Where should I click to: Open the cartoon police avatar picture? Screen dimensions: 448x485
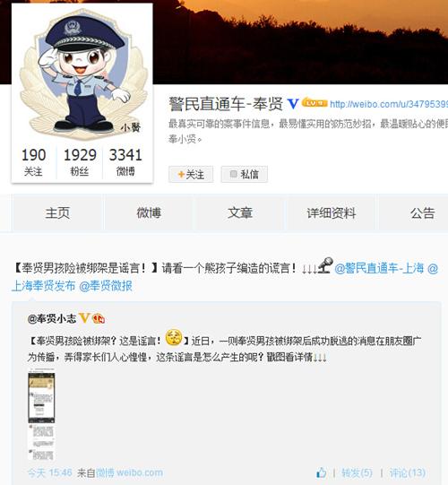pos(82,74)
